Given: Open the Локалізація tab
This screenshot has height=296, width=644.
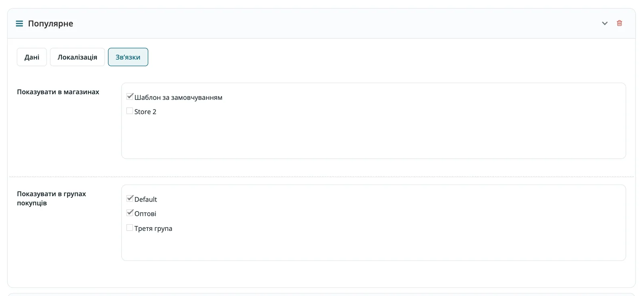Looking at the screenshot, I should click(x=77, y=57).
